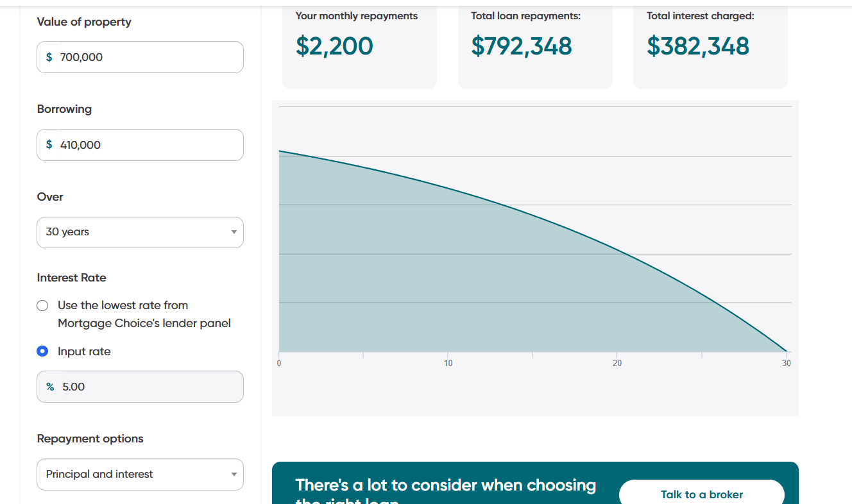The image size is (852, 504).
Task: Click the 'There's a lot to consider' banner heading
Action: 445,485
